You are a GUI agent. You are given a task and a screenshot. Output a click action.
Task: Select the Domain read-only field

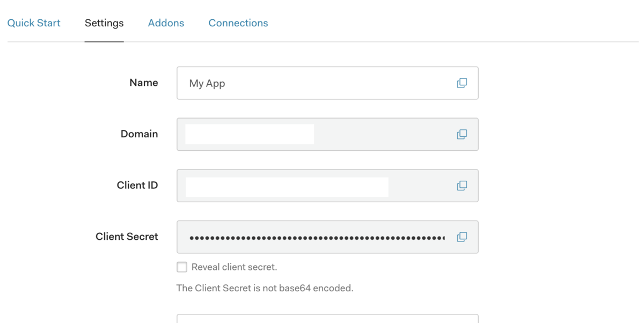[x=327, y=134]
